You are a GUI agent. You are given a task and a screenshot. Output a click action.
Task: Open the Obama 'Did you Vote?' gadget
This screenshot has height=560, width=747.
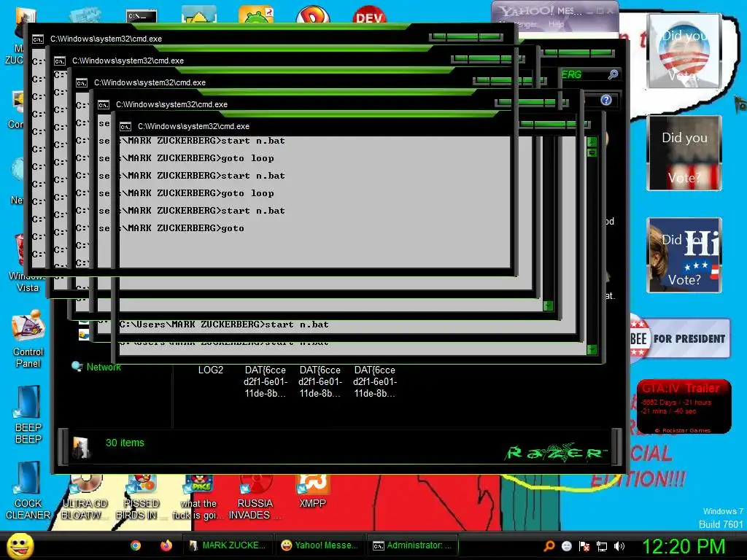click(684, 51)
